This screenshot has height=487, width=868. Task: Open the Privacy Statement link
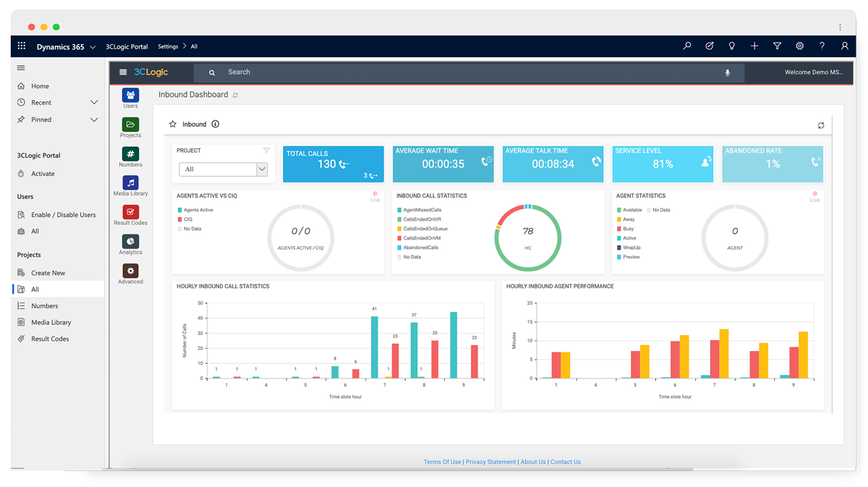[x=490, y=462]
